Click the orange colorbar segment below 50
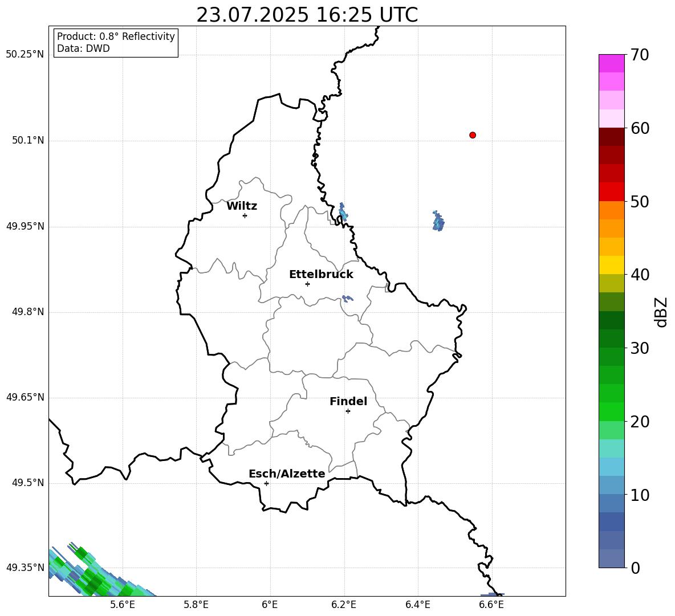 coord(611,210)
